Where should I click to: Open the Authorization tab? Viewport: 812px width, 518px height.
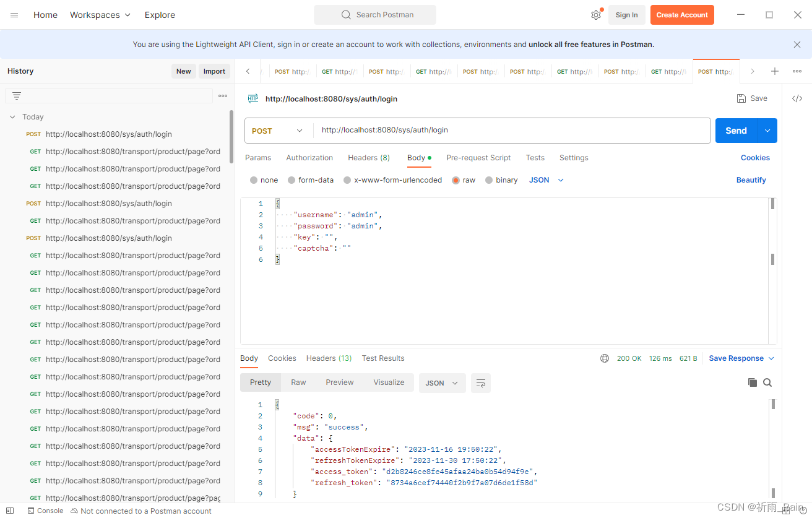(x=309, y=158)
